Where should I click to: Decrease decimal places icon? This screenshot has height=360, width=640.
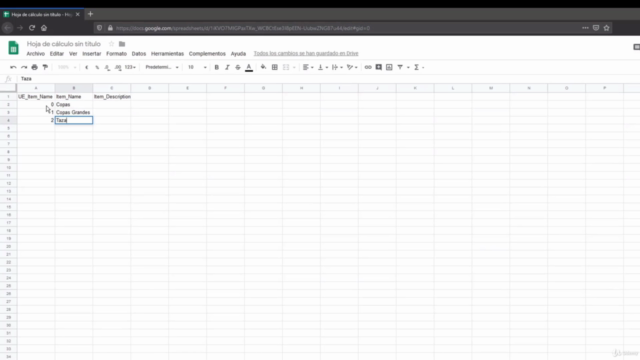(107, 67)
